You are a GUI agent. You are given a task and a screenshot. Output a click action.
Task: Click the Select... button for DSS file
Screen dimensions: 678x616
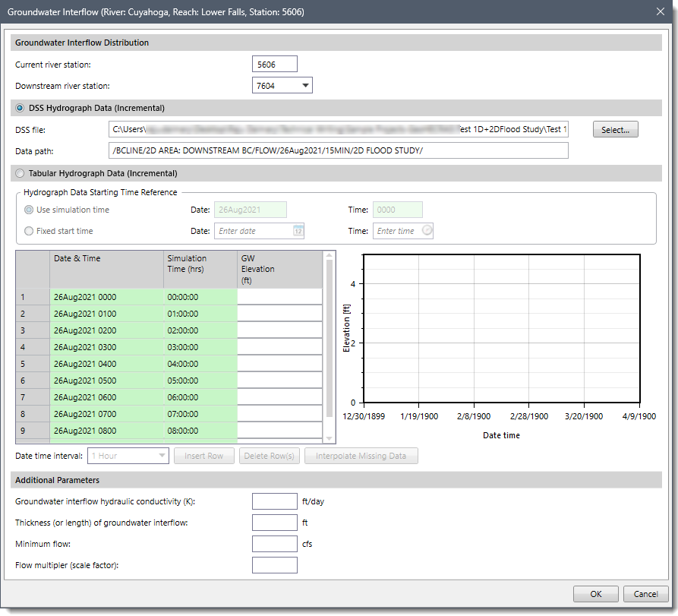(x=615, y=129)
